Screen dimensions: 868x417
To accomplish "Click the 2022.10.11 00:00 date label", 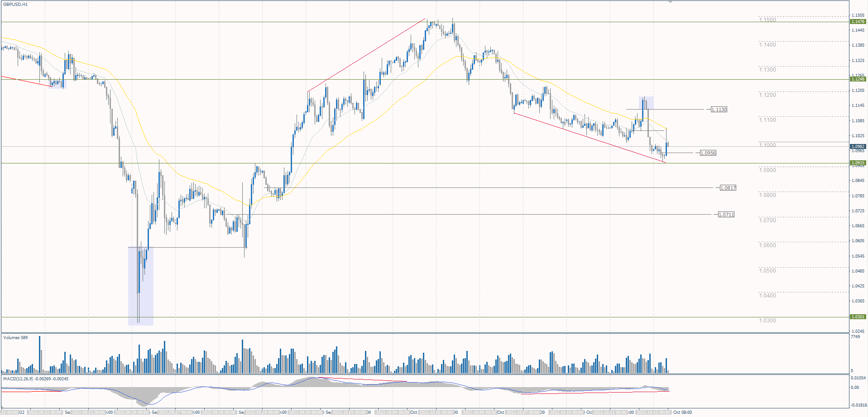I will point(610,412).
